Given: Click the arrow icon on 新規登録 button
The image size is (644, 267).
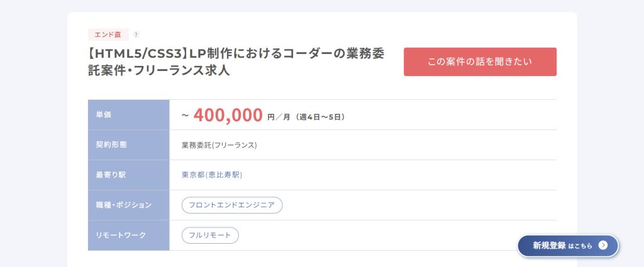Looking at the screenshot, I should point(602,246).
